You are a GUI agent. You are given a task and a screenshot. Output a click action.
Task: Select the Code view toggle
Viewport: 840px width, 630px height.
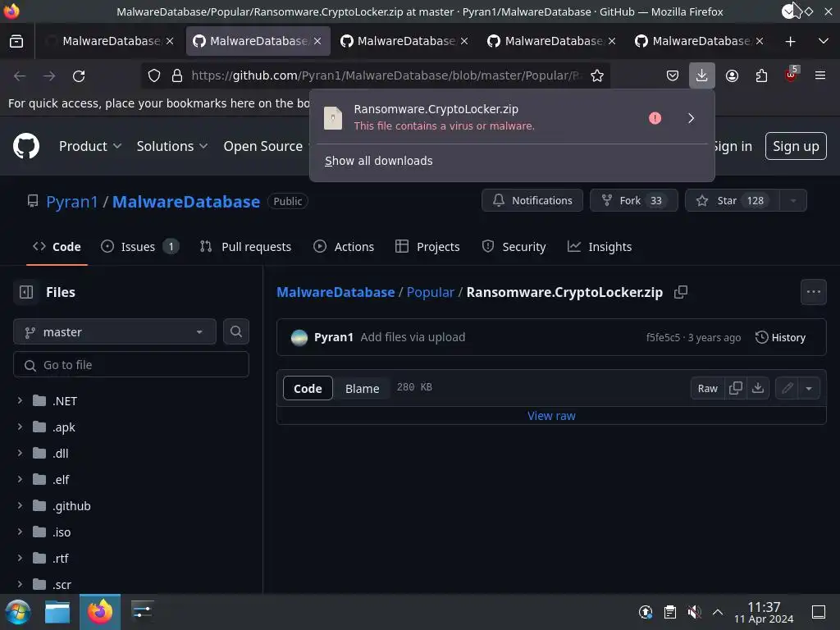[308, 388]
